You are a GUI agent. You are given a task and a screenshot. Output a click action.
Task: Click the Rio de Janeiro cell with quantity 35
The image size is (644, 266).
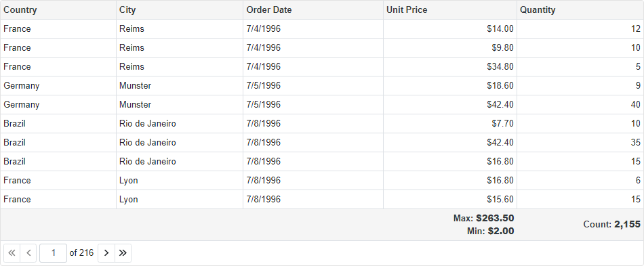(x=180, y=142)
